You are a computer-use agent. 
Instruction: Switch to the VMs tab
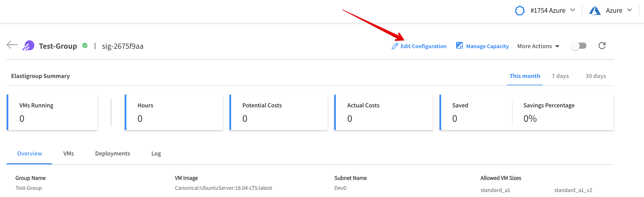point(68,154)
